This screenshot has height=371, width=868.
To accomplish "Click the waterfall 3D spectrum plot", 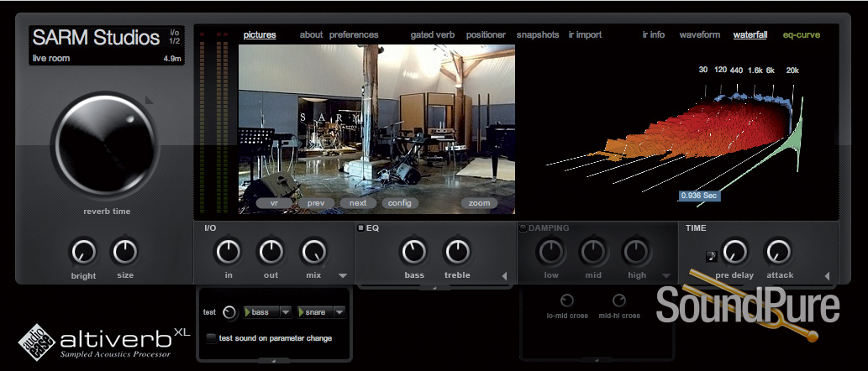I will click(676, 144).
